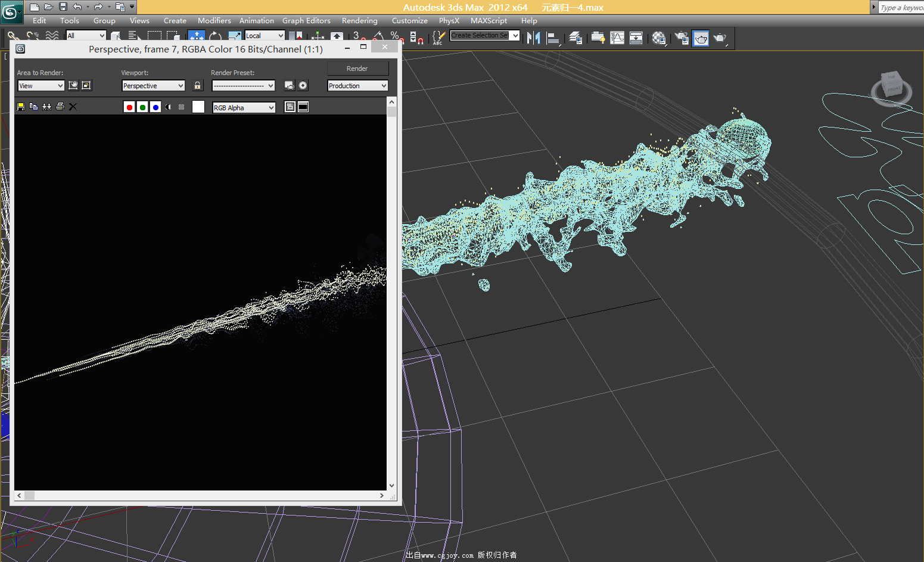Open the Manage Layers dialog

[x=575, y=38]
